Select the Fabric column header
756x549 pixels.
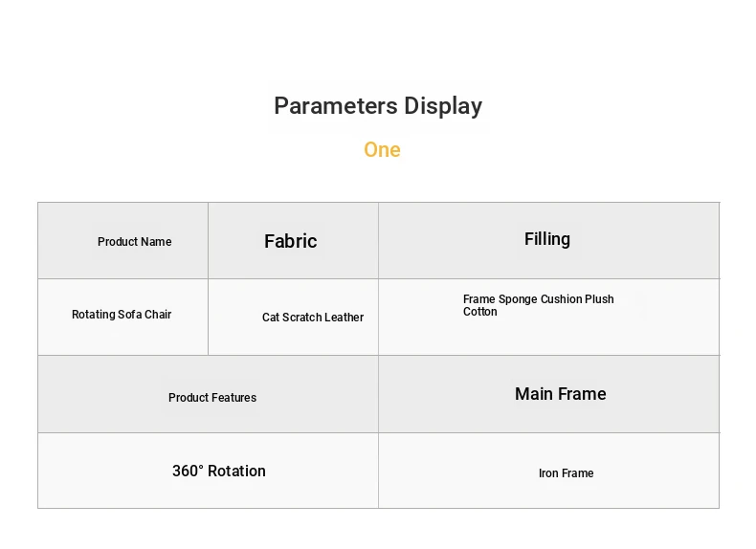[x=293, y=240]
